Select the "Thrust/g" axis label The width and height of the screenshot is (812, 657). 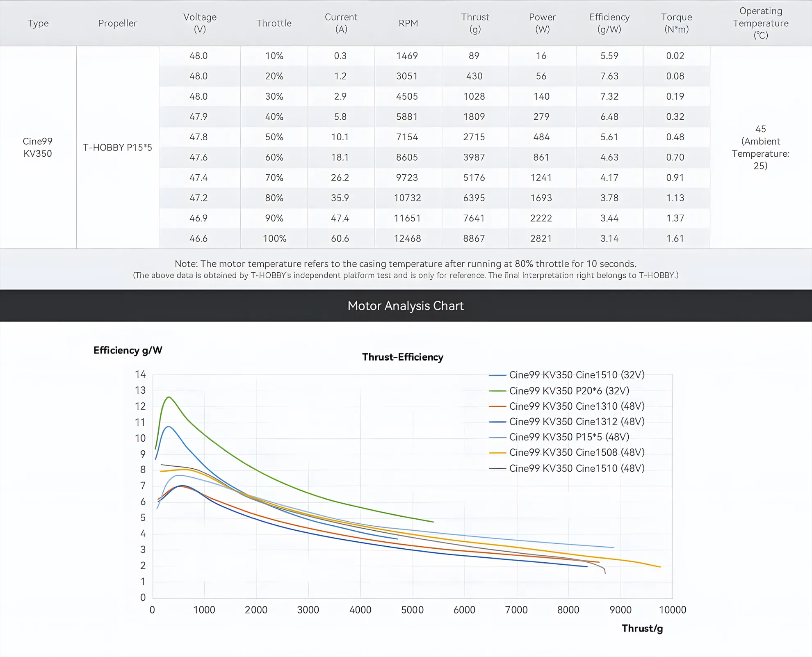pyautogui.click(x=642, y=629)
